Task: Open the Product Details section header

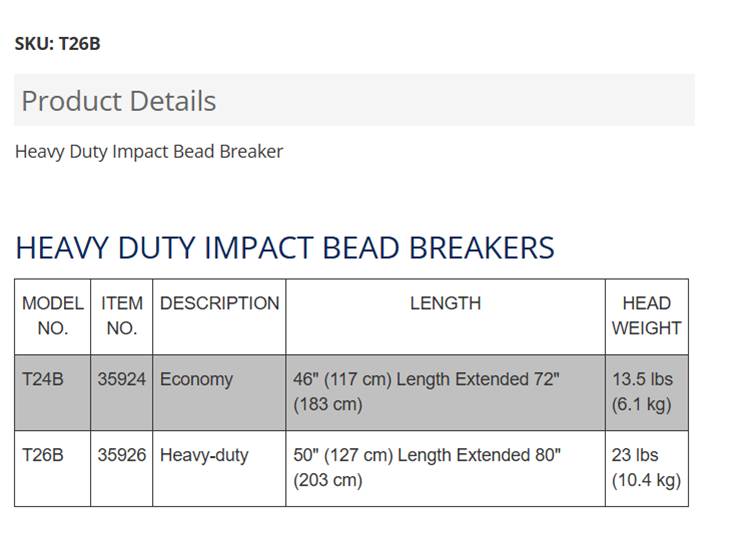Action: [118, 101]
